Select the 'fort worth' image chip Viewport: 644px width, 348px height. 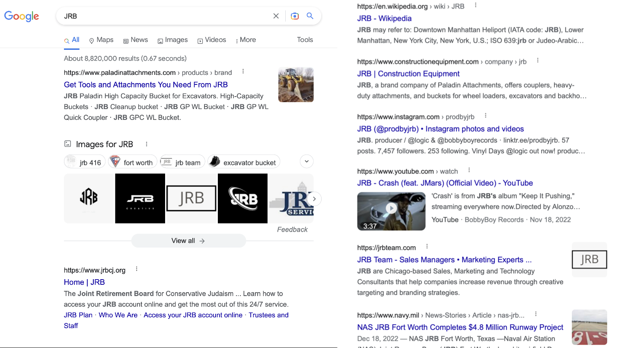[x=133, y=162]
